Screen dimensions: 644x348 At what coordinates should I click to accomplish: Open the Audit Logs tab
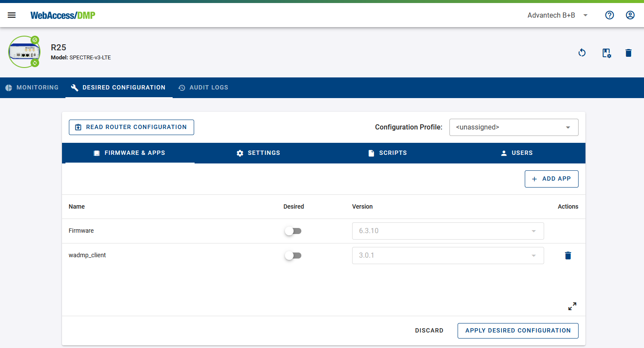[x=203, y=88]
